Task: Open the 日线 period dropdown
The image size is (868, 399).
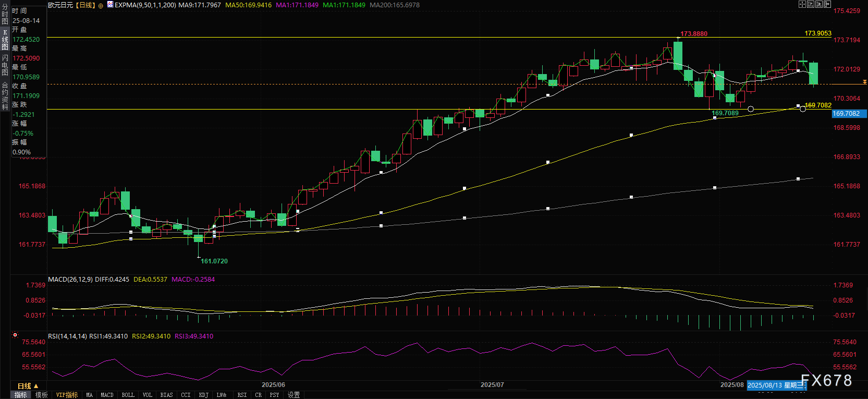Action: point(28,386)
